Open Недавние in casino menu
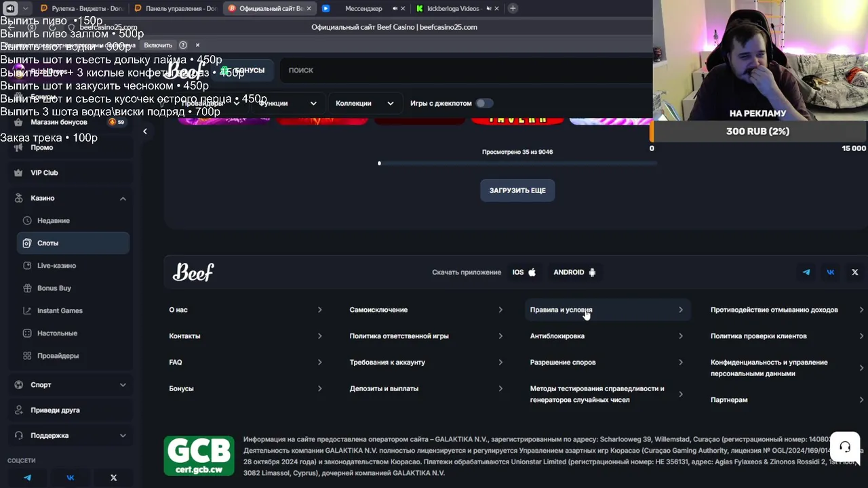This screenshot has height=488, width=868. (x=73, y=220)
